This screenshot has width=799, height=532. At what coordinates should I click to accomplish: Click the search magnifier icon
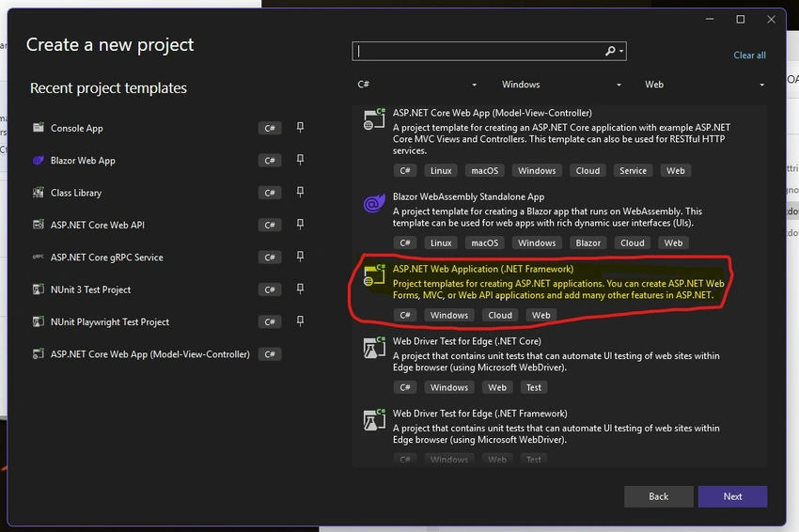click(x=610, y=51)
